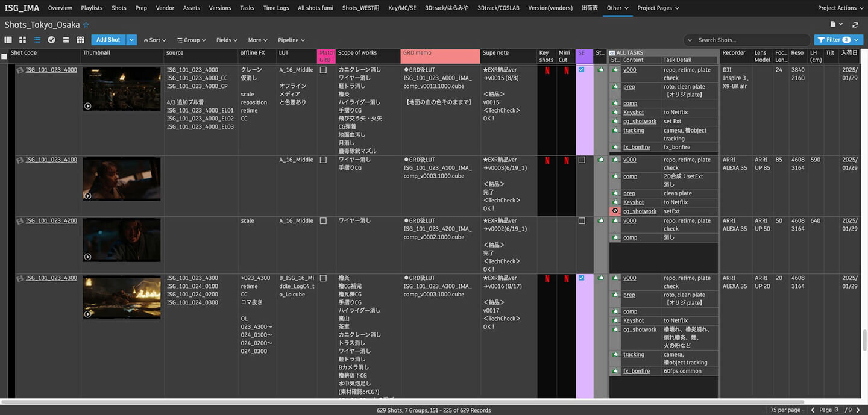
Task: Uncheck SE checkbox for shot ISG_101_023_4000
Action: click(x=581, y=70)
